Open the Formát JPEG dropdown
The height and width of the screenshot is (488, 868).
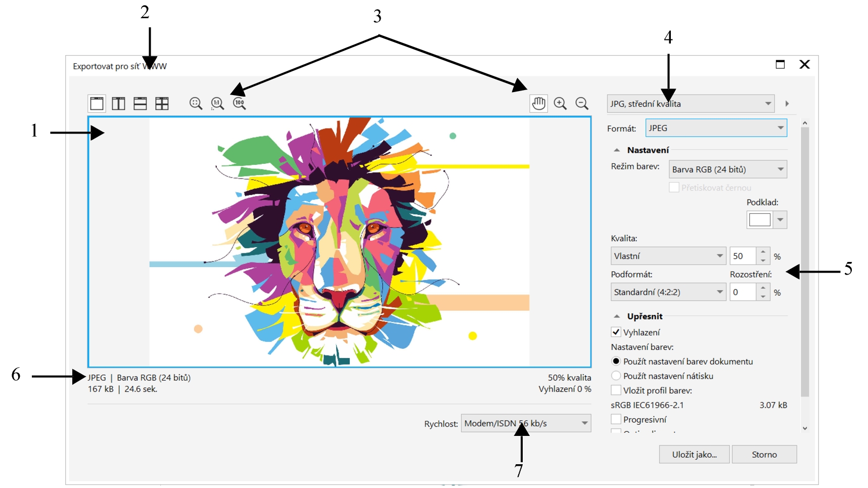(x=716, y=128)
